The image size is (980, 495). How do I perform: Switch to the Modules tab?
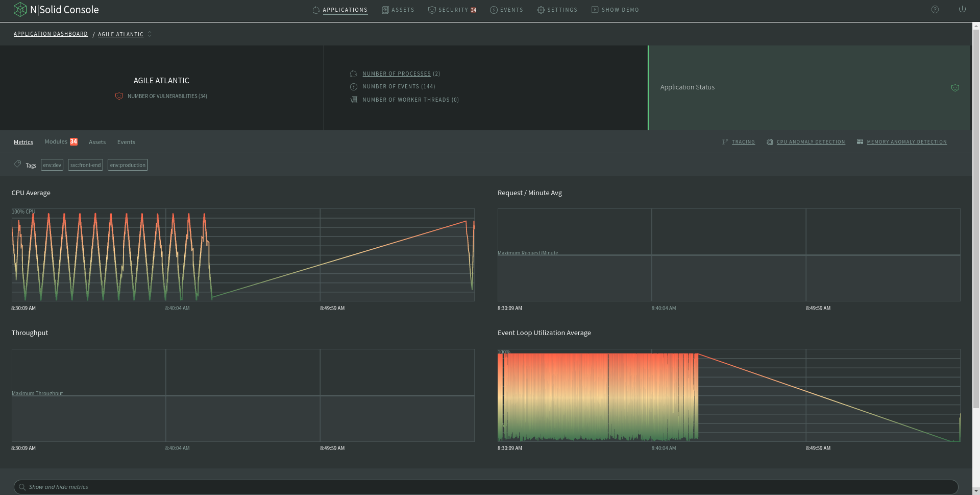coord(56,142)
